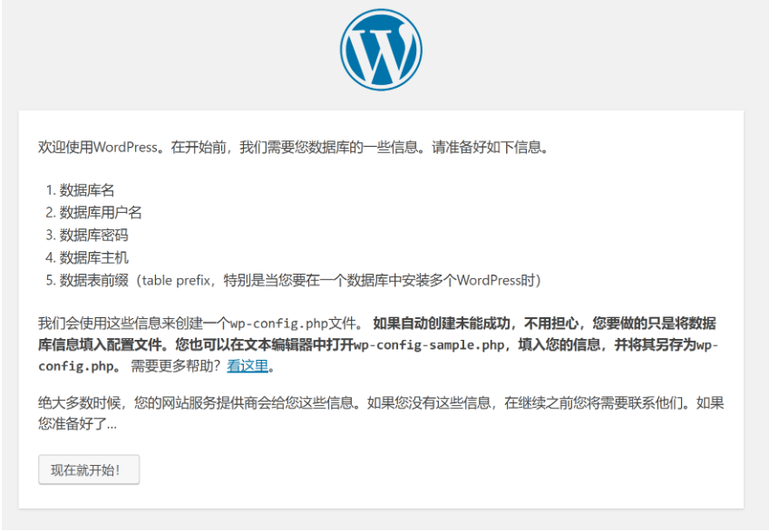Screen dimensions: 769x532
Task: Select the list item 数据库用户名
Action: pos(101,213)
